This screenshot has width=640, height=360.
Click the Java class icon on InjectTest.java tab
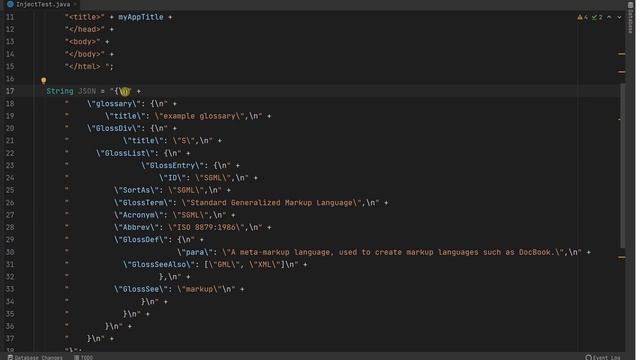(x=10, y=4)
